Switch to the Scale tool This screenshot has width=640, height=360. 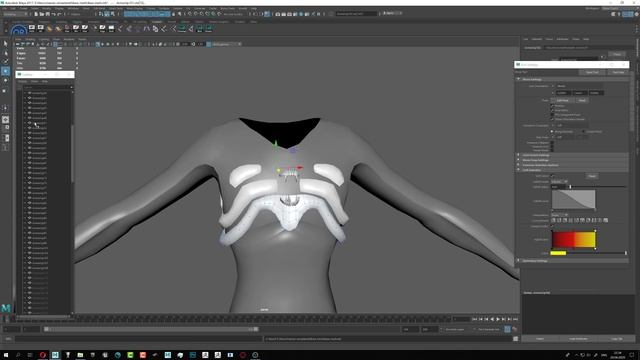tap(5, 90)
